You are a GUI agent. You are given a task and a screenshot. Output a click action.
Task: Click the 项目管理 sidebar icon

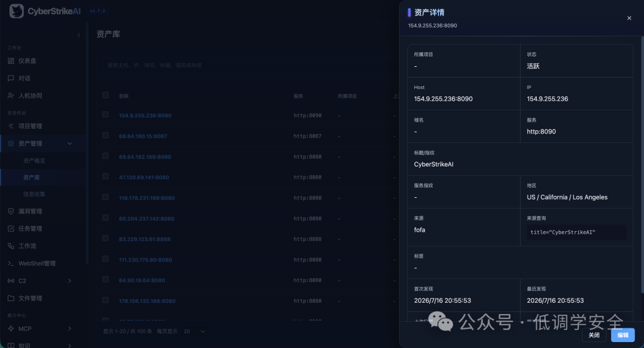coord(11,126)
